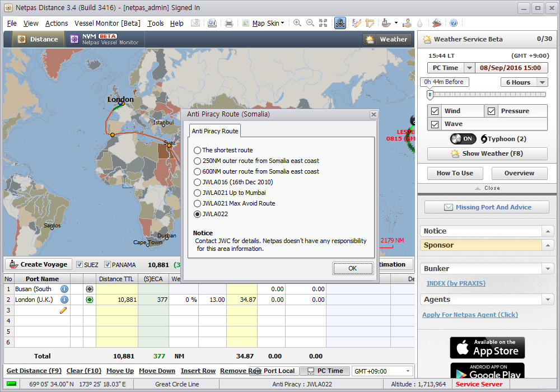Select JWLA021 Max Avoid Route option

click(197, 203)
